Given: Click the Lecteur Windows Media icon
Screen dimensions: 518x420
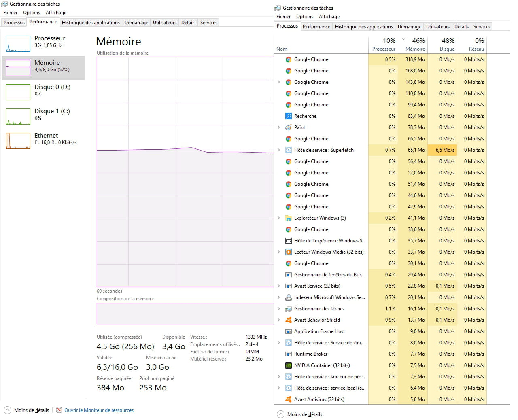Looking at the screenshot, I should point(289,252).
